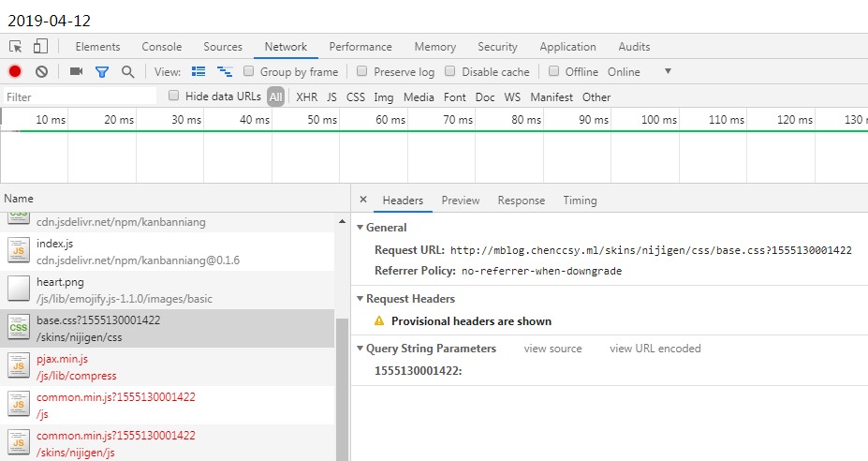
Task: Clear the network log with the clear icon
Action: pyautogui.click(x=41, y=71)
